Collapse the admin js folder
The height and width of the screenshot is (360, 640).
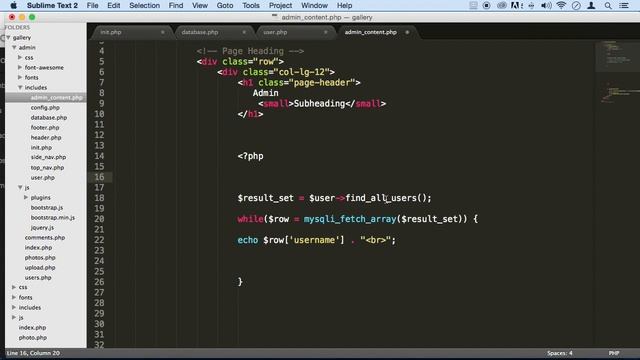point(20,187)
